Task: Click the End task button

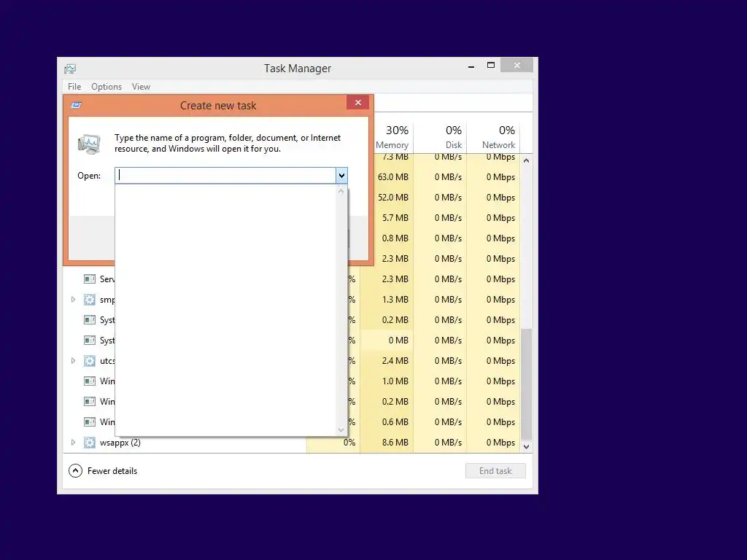Action: pyautogui.click(x=495, y=471)
